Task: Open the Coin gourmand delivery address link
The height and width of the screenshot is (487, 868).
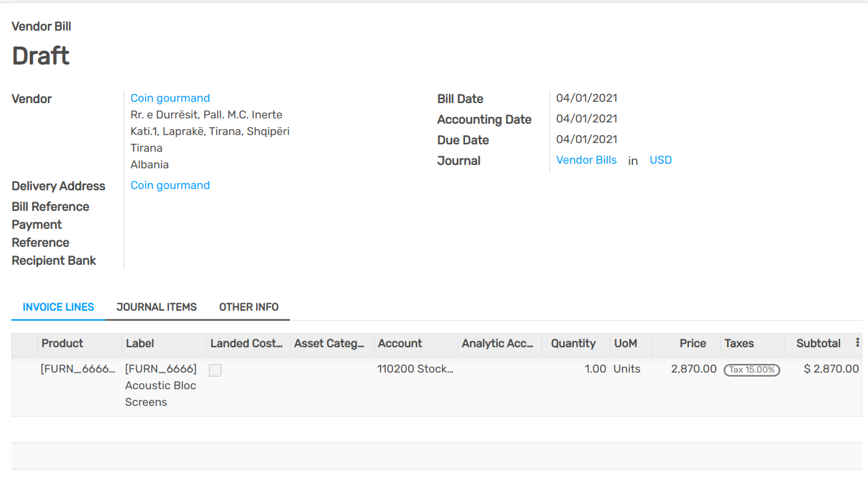Action: [170, 185]
